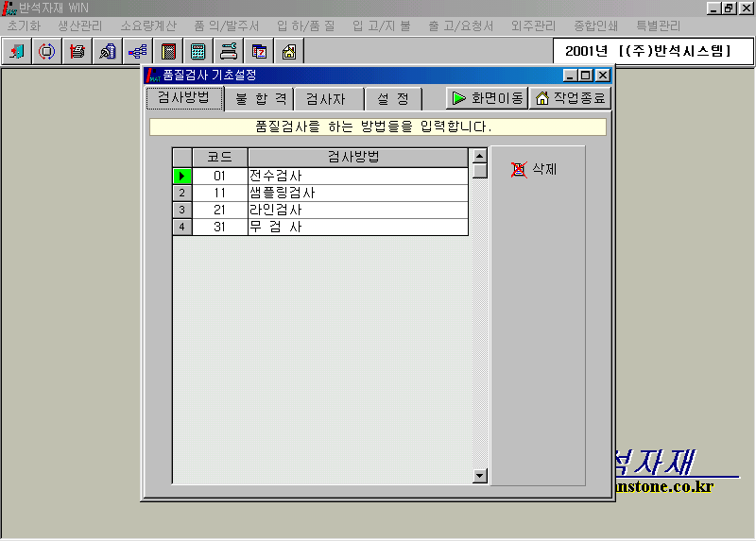This screenshot has width=756, height=541.
Task: Click the grid scrollbar up arrow
Action: tap(480, 156)
